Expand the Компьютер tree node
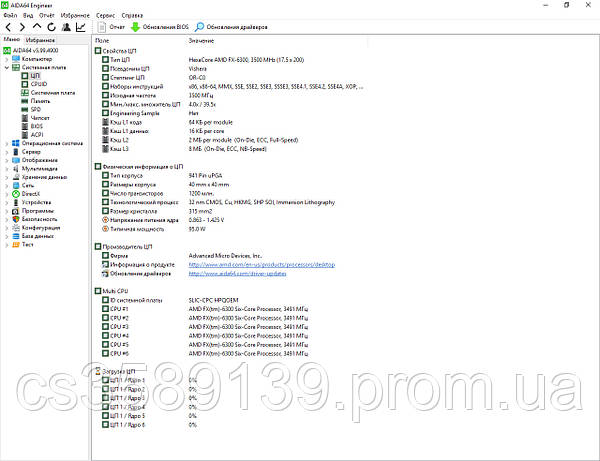This screenshot has width=600, height=461. click(x=7, y=59)
